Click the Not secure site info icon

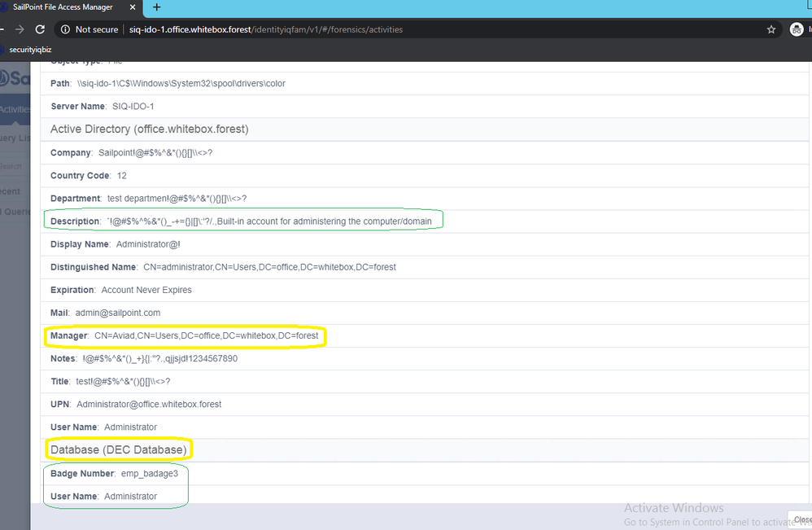pos(65,29)
